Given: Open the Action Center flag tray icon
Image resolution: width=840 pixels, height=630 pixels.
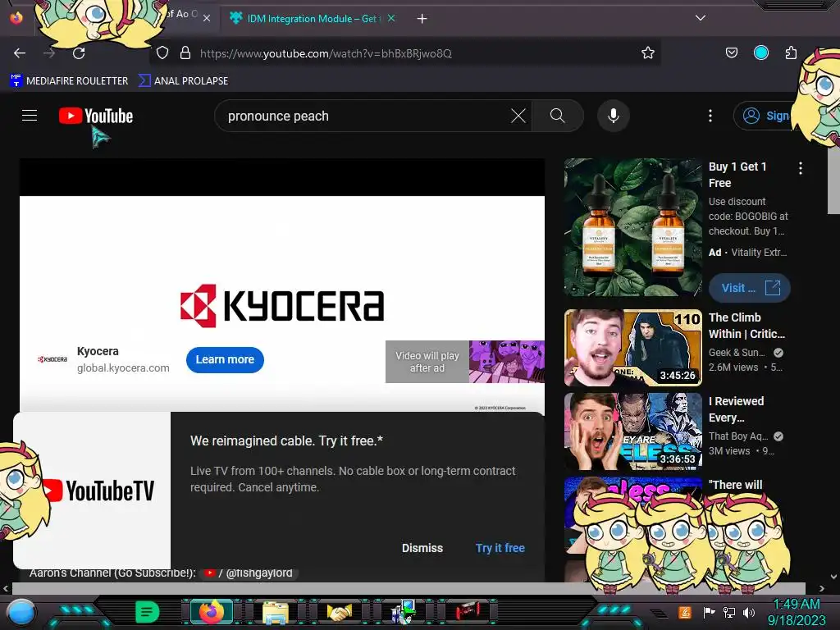Looking at the screenshot, I should (709, 612).
